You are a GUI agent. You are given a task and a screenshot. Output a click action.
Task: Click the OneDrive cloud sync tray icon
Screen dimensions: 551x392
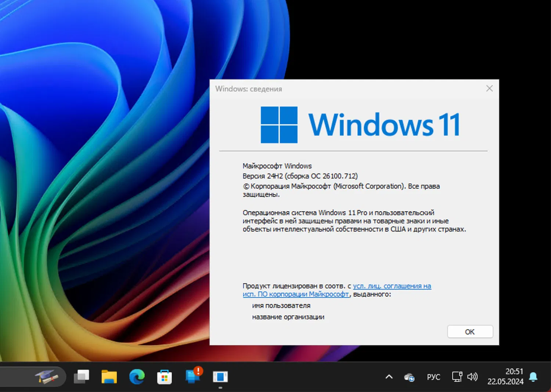pos(409,377)
